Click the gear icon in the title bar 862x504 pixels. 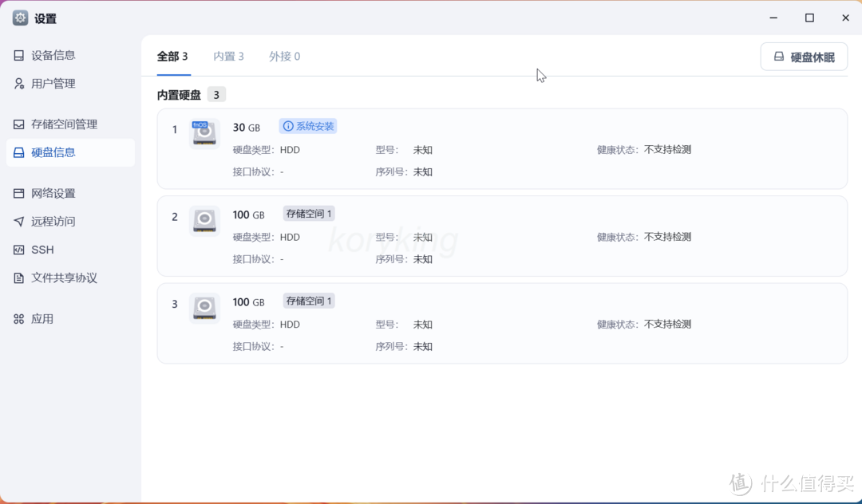tap(19, 18)
